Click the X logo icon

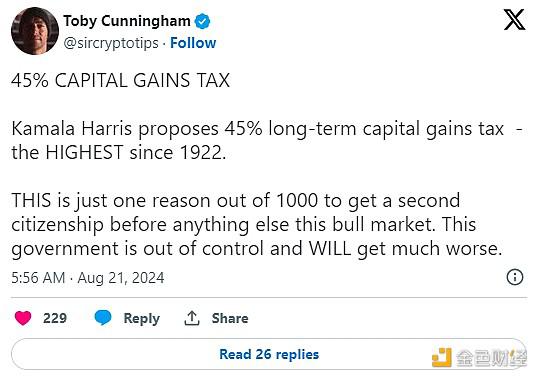(x=514, y=20)
